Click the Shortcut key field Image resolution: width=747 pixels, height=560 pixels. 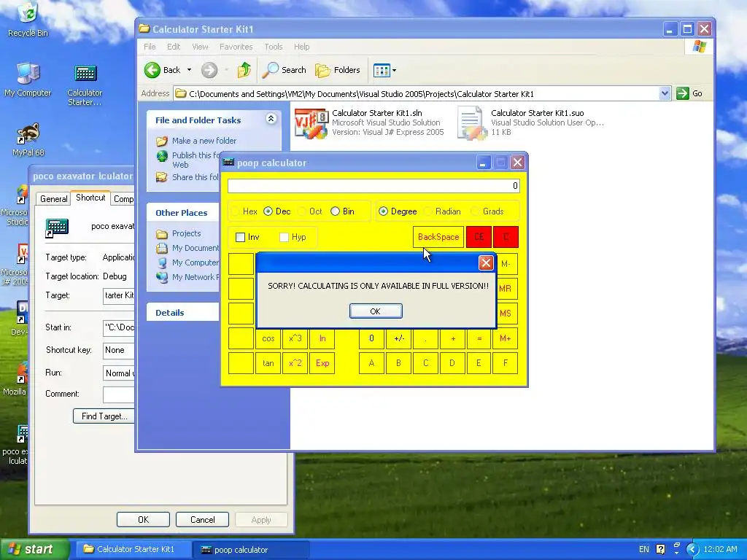tap(119, 350)
